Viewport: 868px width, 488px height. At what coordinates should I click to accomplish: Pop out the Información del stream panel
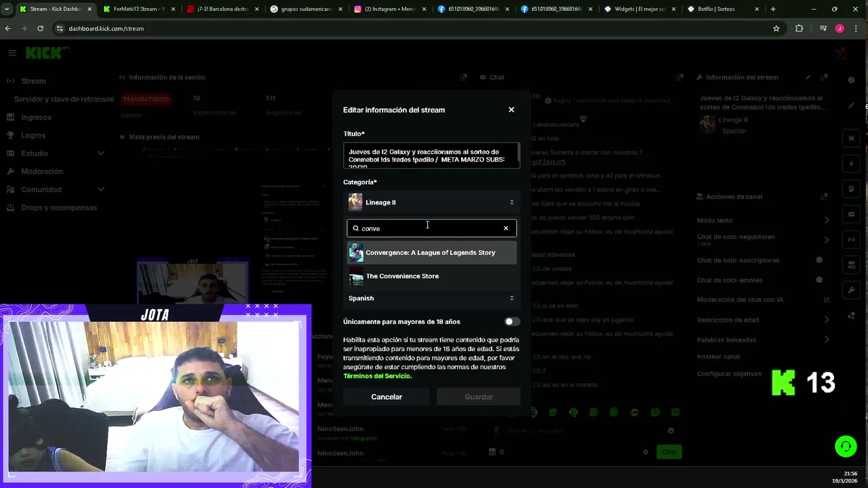(824, 77)
